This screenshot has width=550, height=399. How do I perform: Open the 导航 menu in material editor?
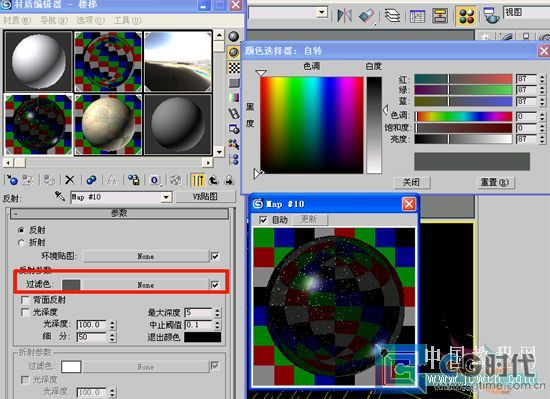click(53, 20)
